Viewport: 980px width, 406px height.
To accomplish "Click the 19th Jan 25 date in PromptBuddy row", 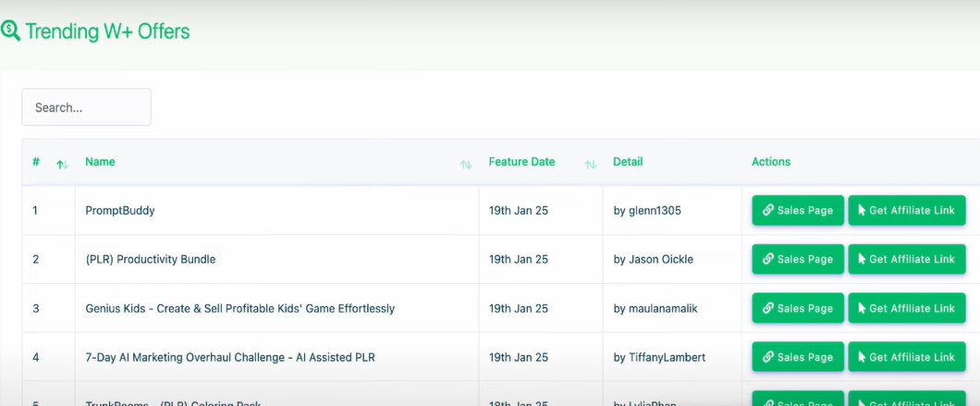I will tap(518, 211).
